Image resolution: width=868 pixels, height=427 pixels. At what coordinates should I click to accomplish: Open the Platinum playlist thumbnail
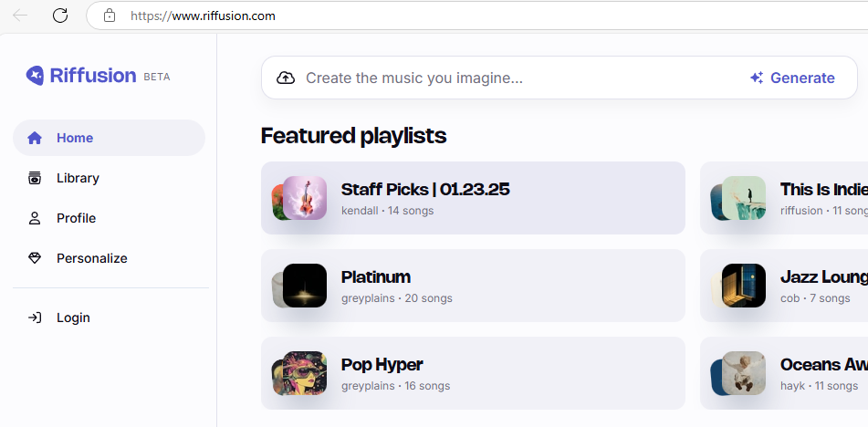(303, 286)
